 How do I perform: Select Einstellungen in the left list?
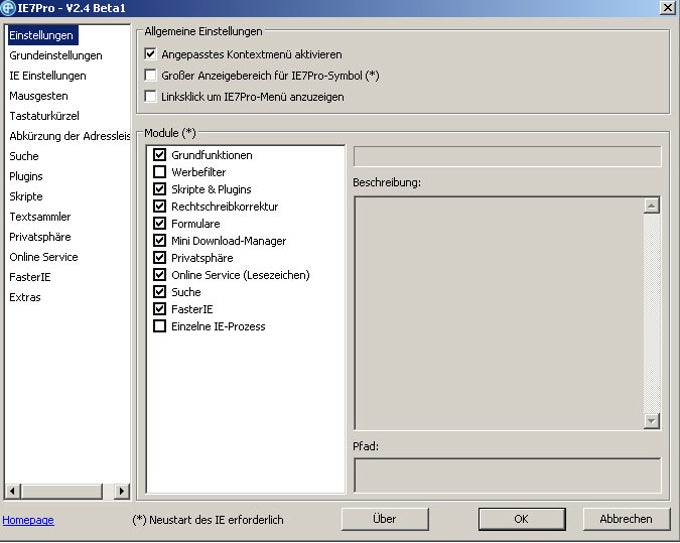[42, 35]
